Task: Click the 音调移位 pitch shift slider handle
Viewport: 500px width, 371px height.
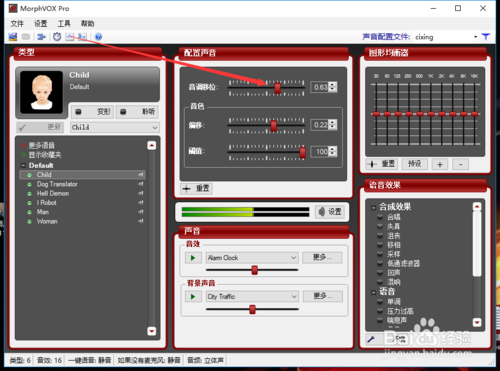Action: 277,88
